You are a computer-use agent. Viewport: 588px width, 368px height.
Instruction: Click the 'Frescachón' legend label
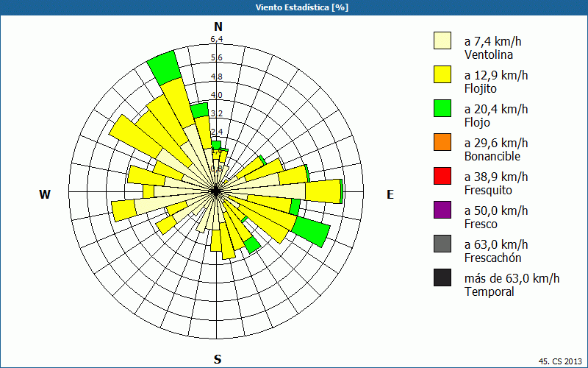(x=492, y=258)
